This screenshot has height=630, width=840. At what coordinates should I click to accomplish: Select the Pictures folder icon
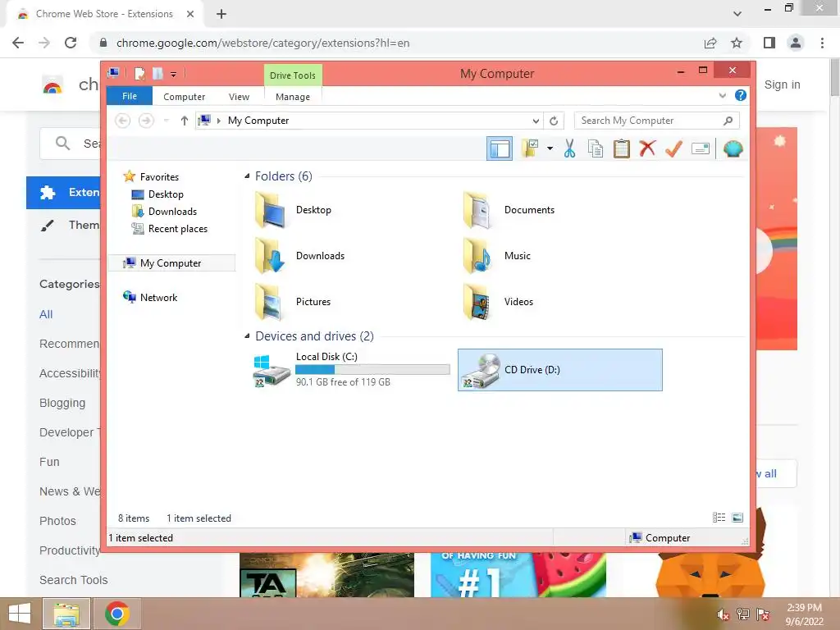point(269,302)
